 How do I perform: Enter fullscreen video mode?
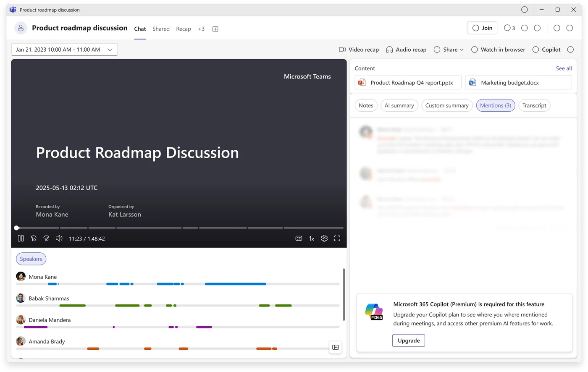click(x=337, y=238)
